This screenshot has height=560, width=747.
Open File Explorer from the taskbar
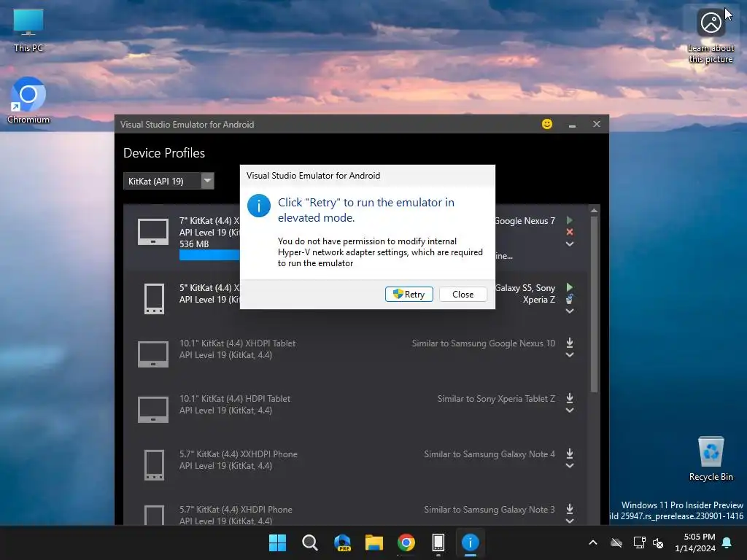pyautogui.click(x=374, y=542)
